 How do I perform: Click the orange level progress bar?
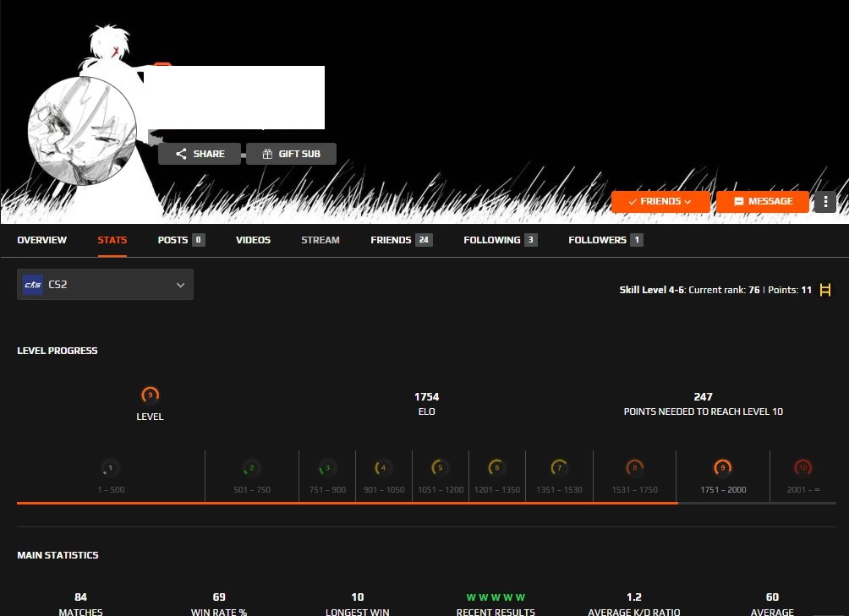(347, 503)
